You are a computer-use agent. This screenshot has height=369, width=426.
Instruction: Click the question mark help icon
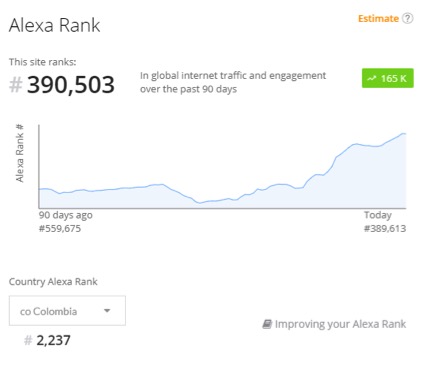(407, 18)
